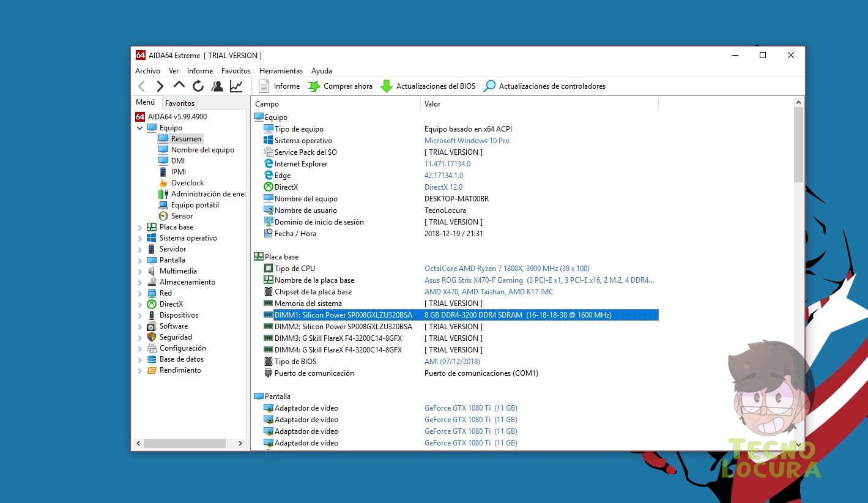This screenshot has height=503, width=868.
Task: Click the Configuración gear icon
Action: click(152, 348)
